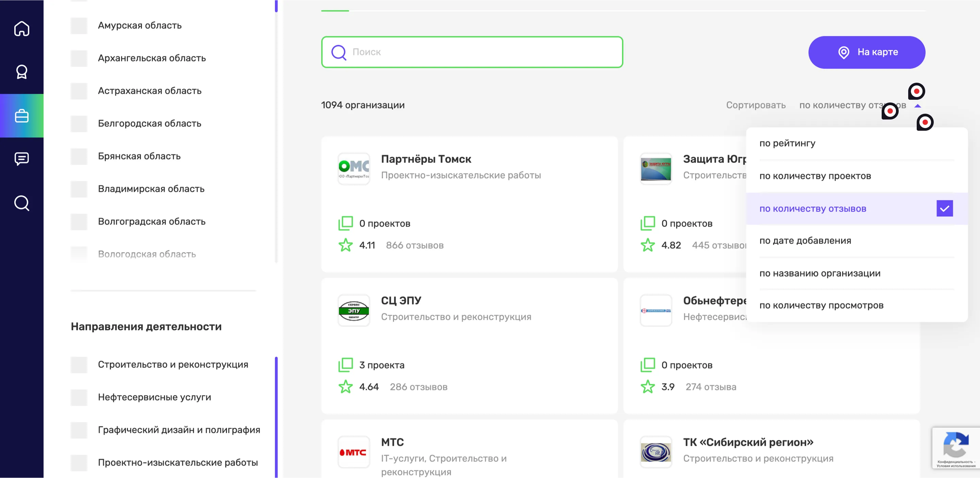Screen dimensions: 980x478
Task: Click inside the Поиск search field
Action: coord(472,52)
